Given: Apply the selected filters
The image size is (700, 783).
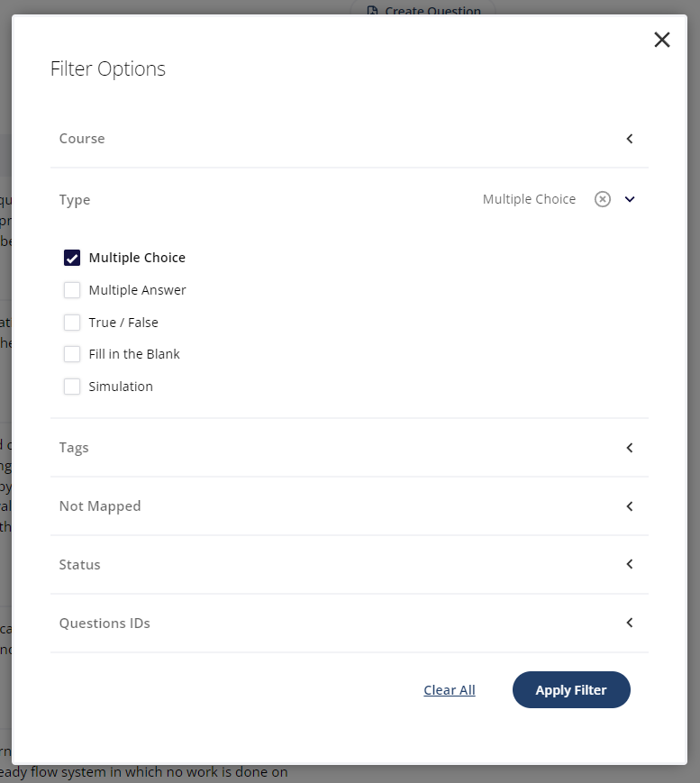Looking at the screenshot, I should pos(571,689).
